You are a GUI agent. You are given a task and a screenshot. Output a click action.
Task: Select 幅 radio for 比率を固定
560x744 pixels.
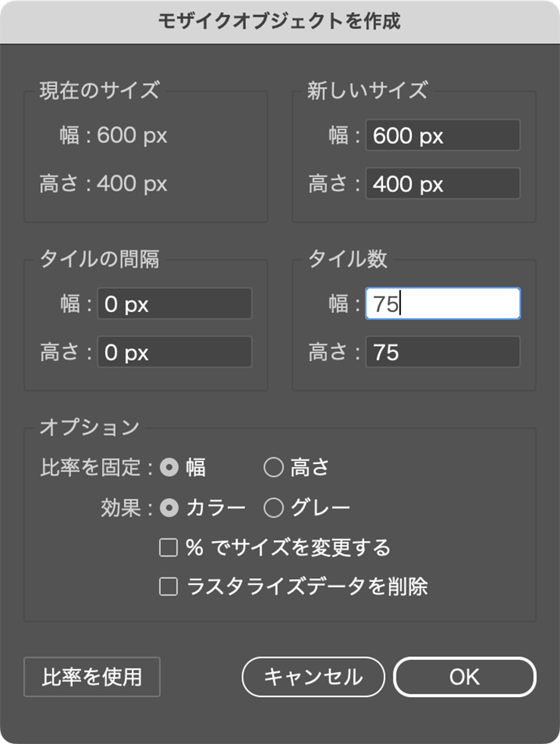point(170,468)
